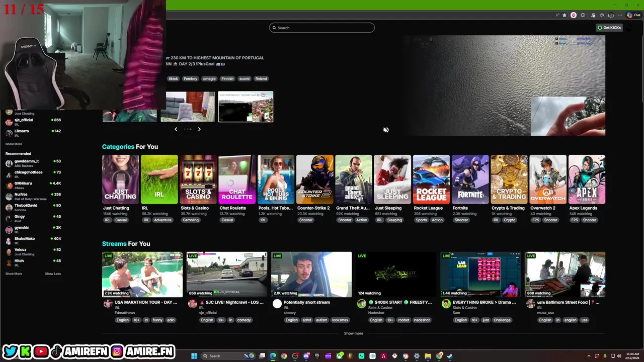
Task: Open Google Chrome from taskbar
Action: (x=284, y=356)
